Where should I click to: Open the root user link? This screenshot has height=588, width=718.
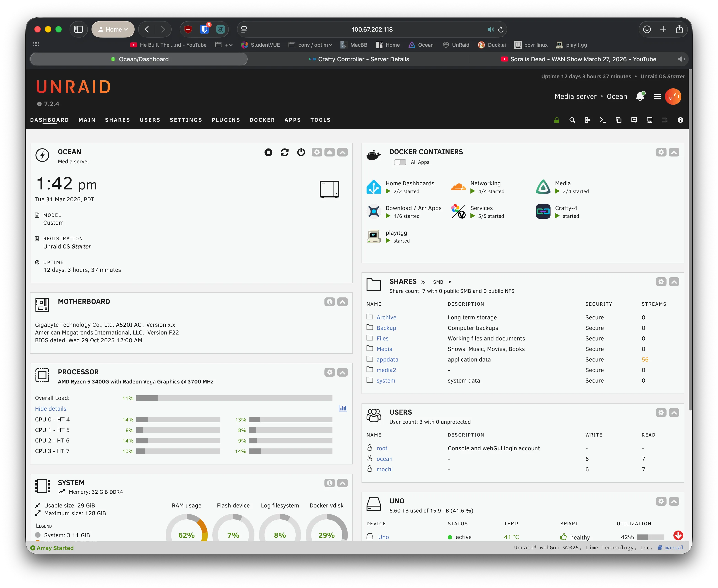(382, 448)
